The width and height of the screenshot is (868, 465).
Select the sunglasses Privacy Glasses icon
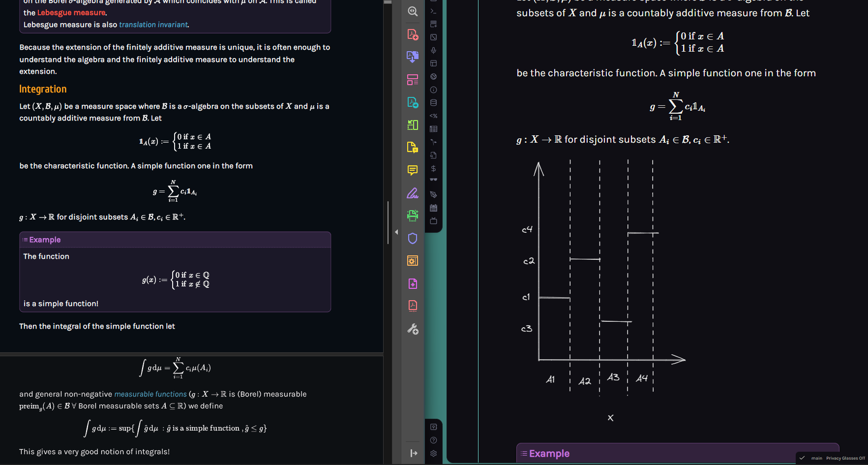pos(433,180)
